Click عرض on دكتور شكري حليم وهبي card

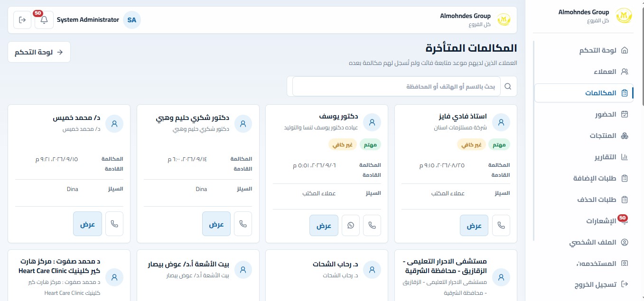click(216, 224)
